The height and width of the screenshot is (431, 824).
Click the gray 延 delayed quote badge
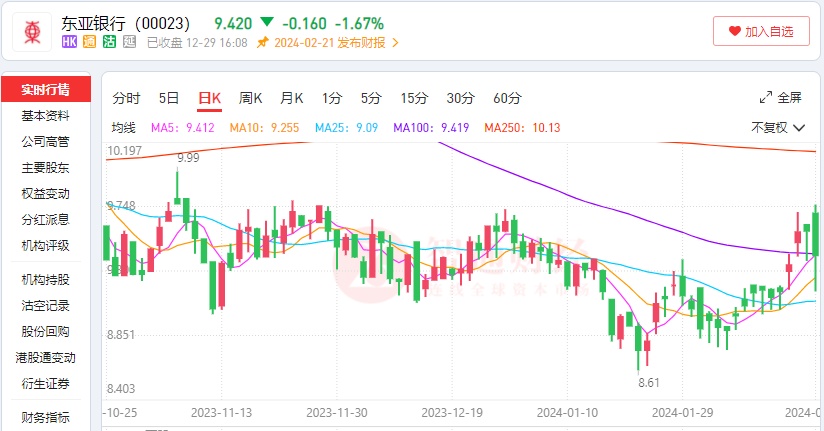coord(128,42)
